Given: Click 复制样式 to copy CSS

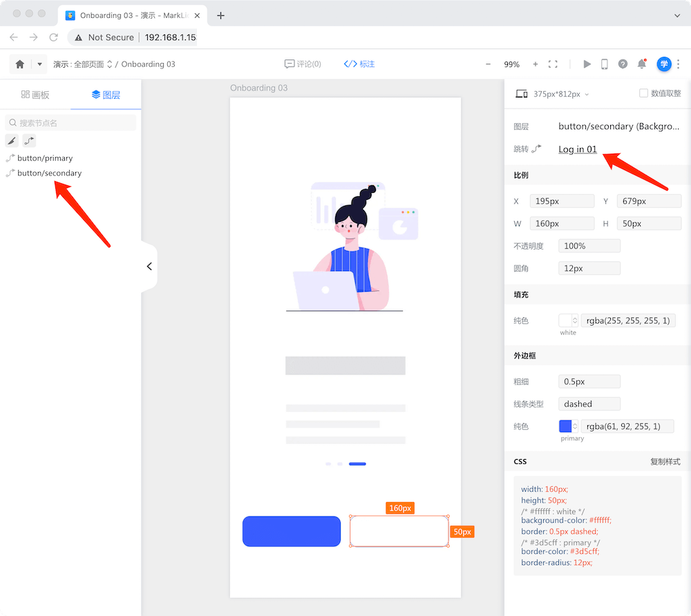Looking at the screenshot, I should click(x=665, y=461).
